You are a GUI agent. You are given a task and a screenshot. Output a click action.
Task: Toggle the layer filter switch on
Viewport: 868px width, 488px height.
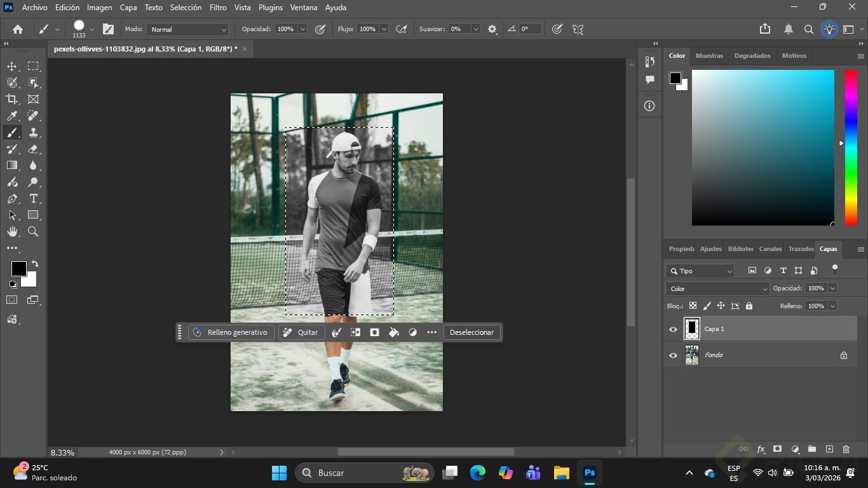click(835, 269)
